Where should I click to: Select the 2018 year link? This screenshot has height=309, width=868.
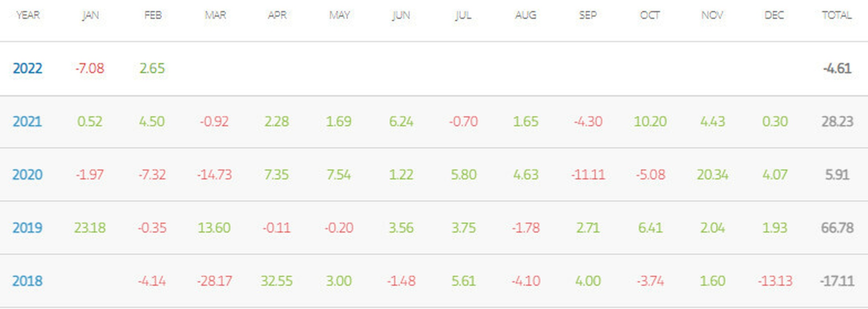(x=27, y=281)
